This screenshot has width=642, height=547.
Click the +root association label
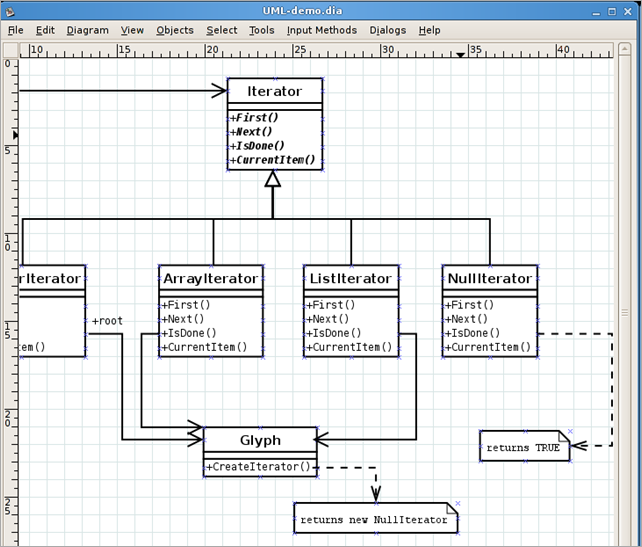(107, 321)
